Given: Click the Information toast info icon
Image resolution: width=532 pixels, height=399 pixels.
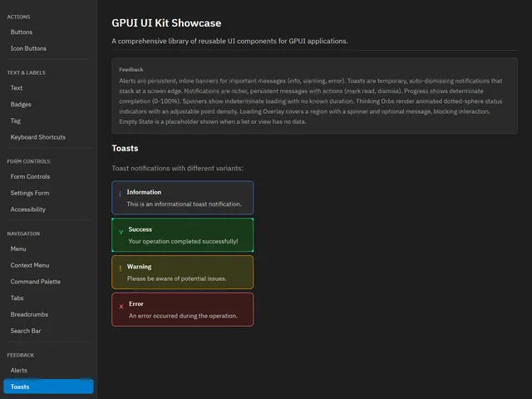Looking at the screenshot, I should pos(120,194).
